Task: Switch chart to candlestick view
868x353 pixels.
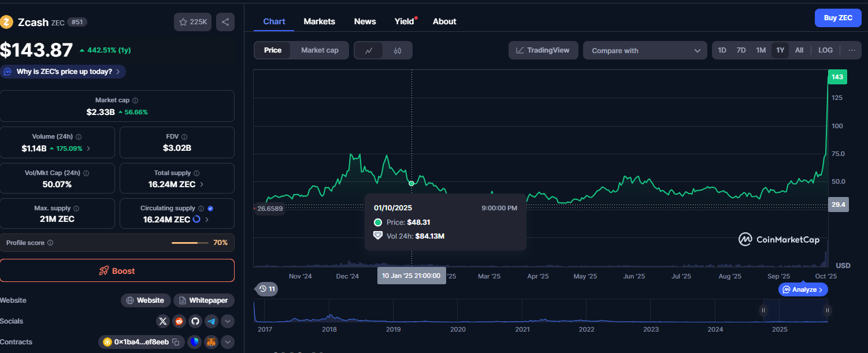Action: (x=397, y=51)
